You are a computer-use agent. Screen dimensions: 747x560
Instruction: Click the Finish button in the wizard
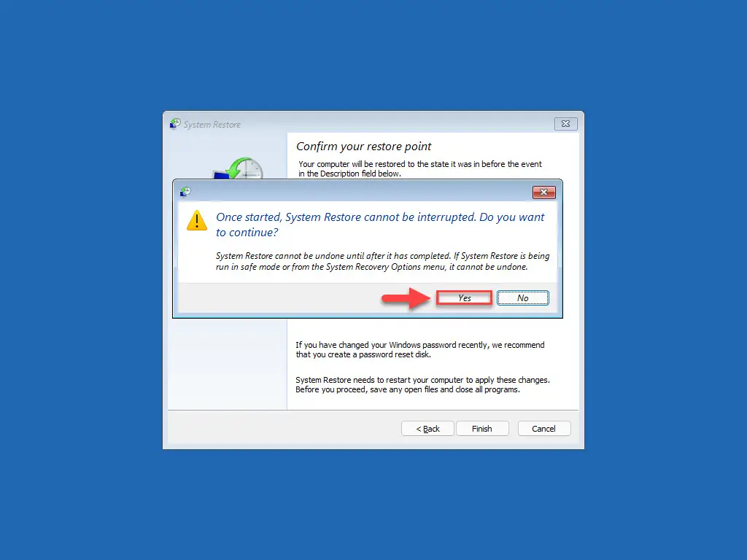click(x=482, y=429)
